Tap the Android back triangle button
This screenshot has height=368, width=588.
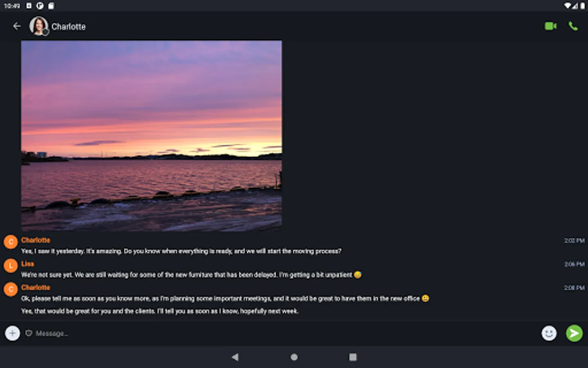click(x=235, y=357)
